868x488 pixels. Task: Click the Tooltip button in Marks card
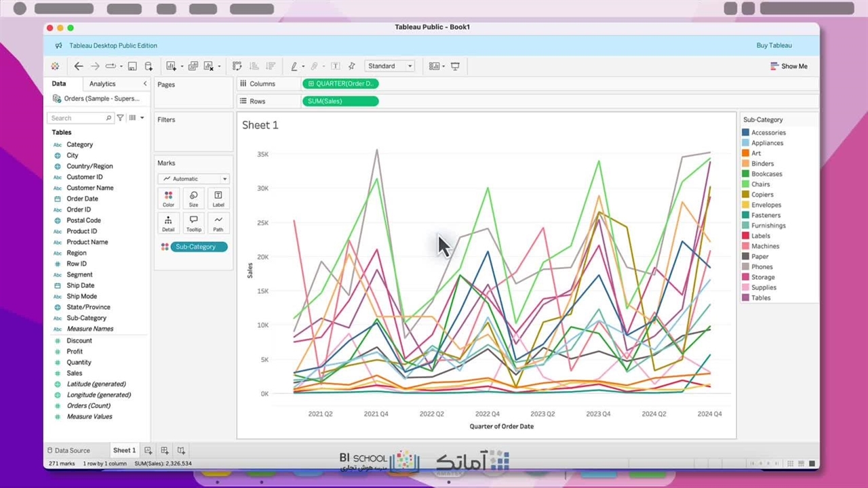pyautogui.click(x=193, y=223)
